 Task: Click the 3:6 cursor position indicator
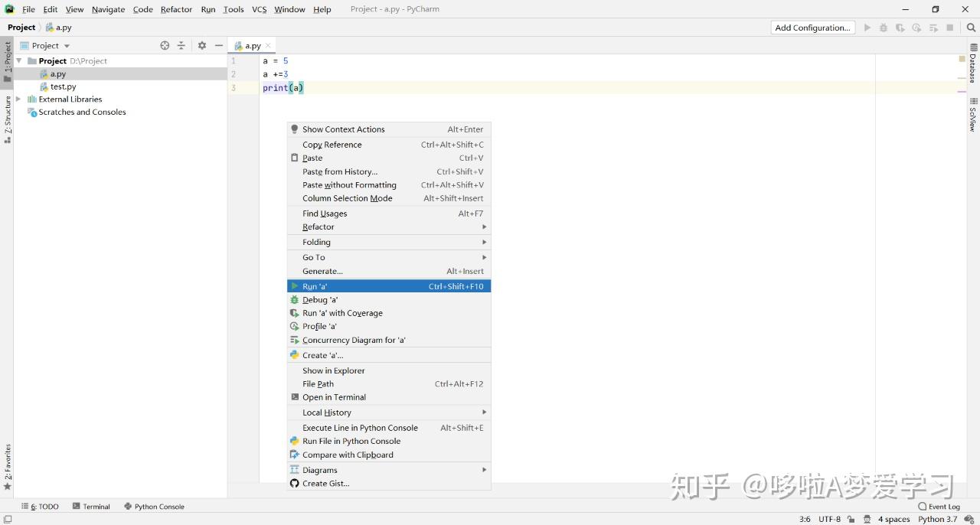pyautogui.click(x=805, y=519)
